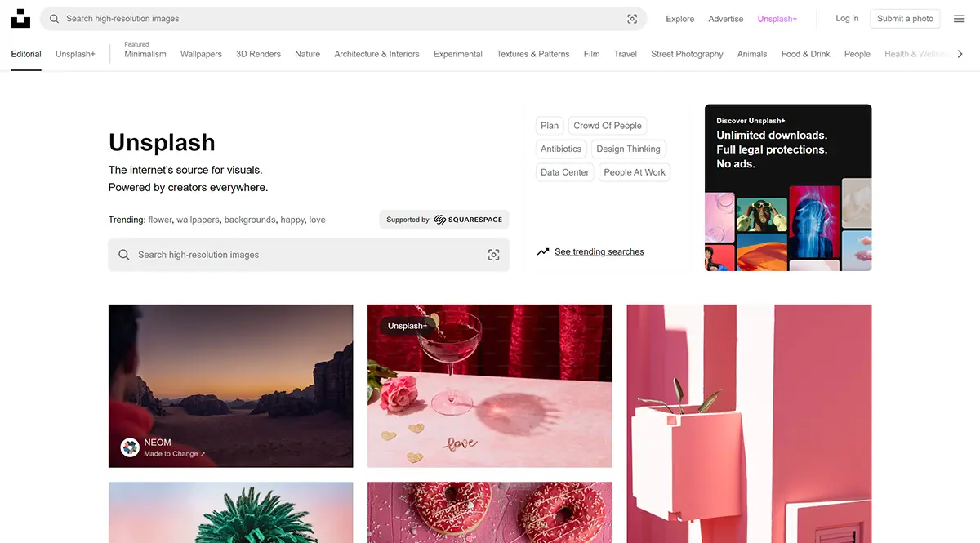Click the Squarespace logo
980x543 pixels.
468,220
